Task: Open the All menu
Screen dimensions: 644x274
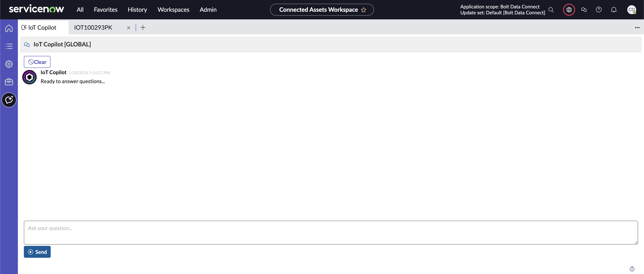Action: coord(80,10)
